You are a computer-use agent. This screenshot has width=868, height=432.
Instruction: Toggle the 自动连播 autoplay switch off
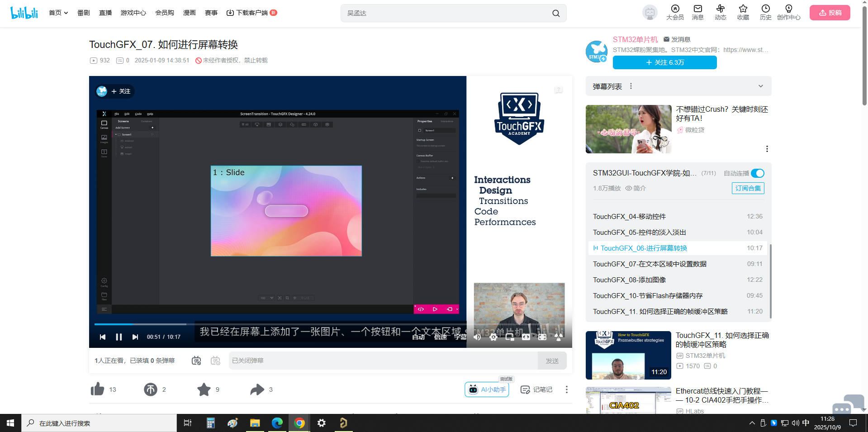click(757, 173)
